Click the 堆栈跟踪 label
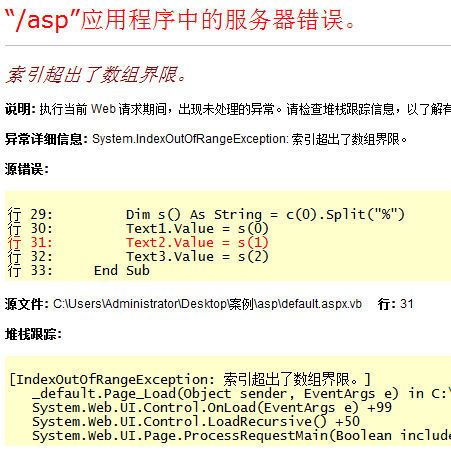The image size is (451, 457). click(x=33, y=334)
